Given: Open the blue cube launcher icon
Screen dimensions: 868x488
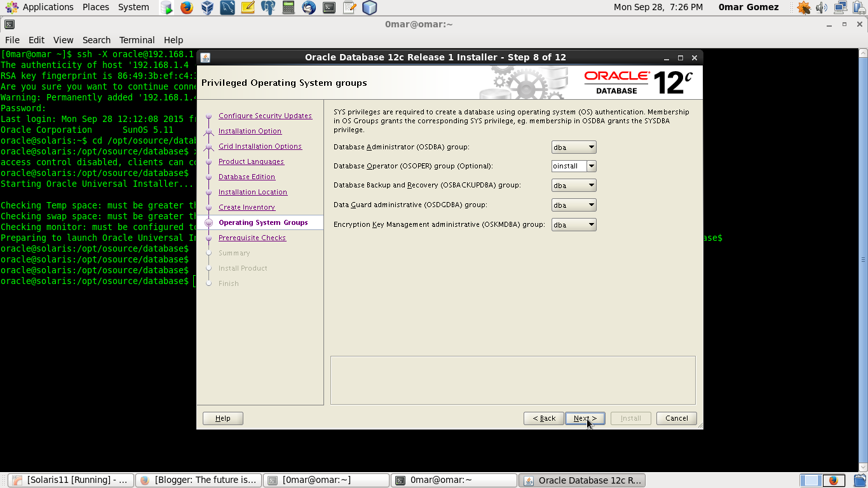Looking at the screenshot, I should [x=369, y=8].
